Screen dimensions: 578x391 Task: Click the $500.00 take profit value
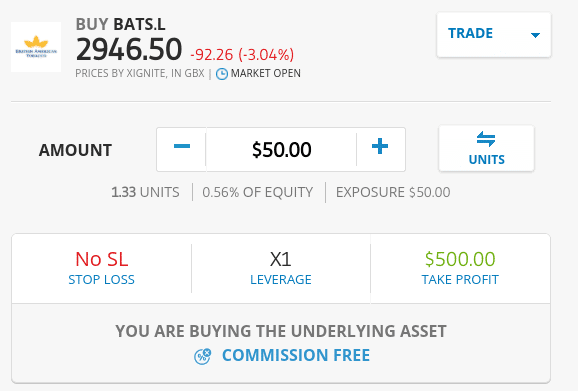[460, 259]
